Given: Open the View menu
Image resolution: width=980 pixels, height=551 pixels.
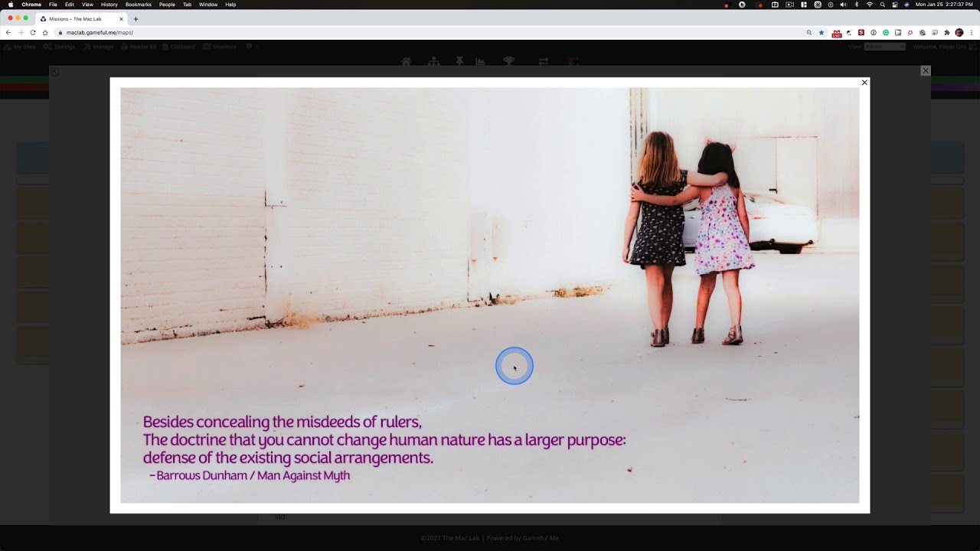Looking at the screenshot, I should tap(87, 5).
